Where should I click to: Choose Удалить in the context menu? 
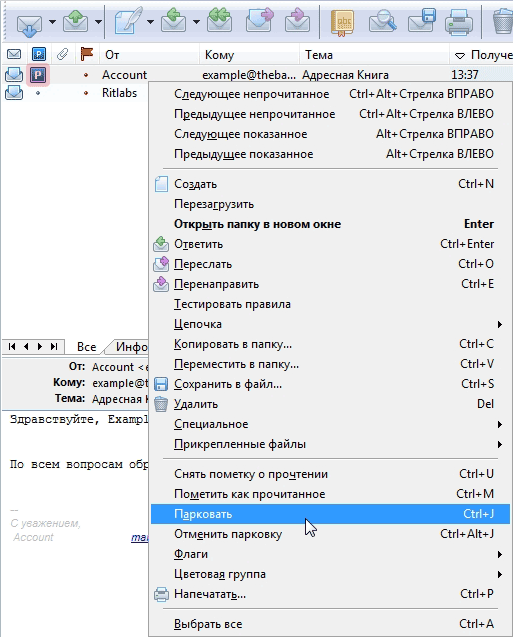[329, 404]
